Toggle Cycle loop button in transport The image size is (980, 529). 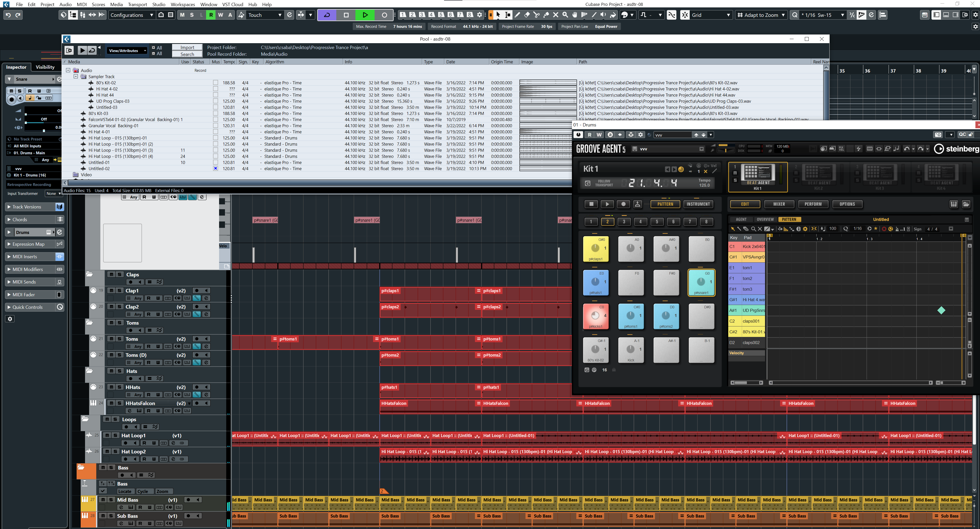327,15
